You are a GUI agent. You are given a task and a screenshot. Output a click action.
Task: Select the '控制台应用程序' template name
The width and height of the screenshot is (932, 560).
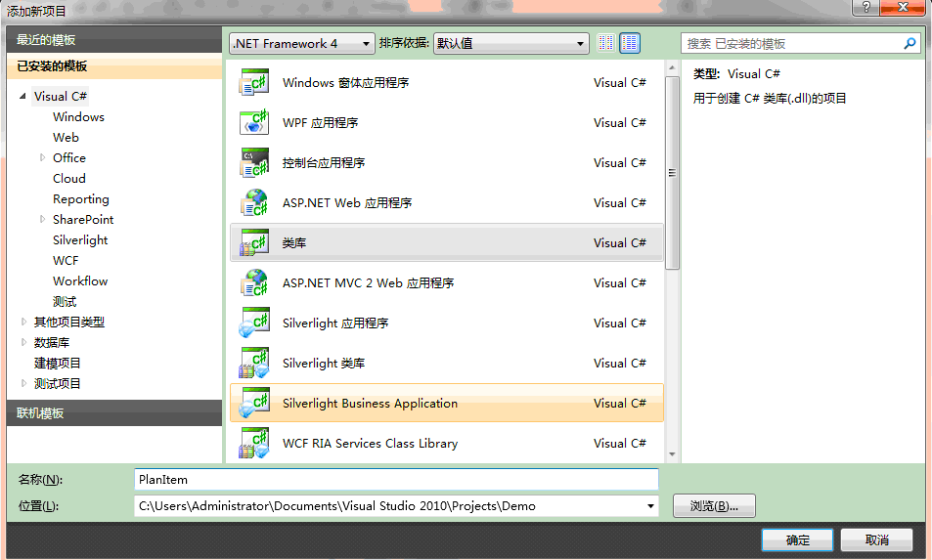324,162
